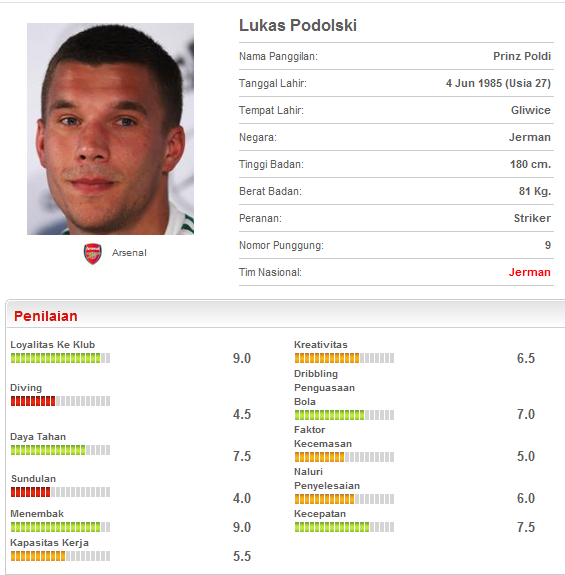Image resolution: width=565 pixels, height=575 pixels.
Task: Click Lukas Podolski's profile photo
Action: click(110, 129)
